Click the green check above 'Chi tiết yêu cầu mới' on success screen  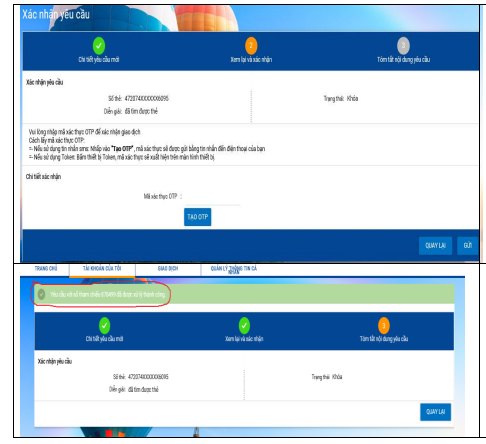104,325
